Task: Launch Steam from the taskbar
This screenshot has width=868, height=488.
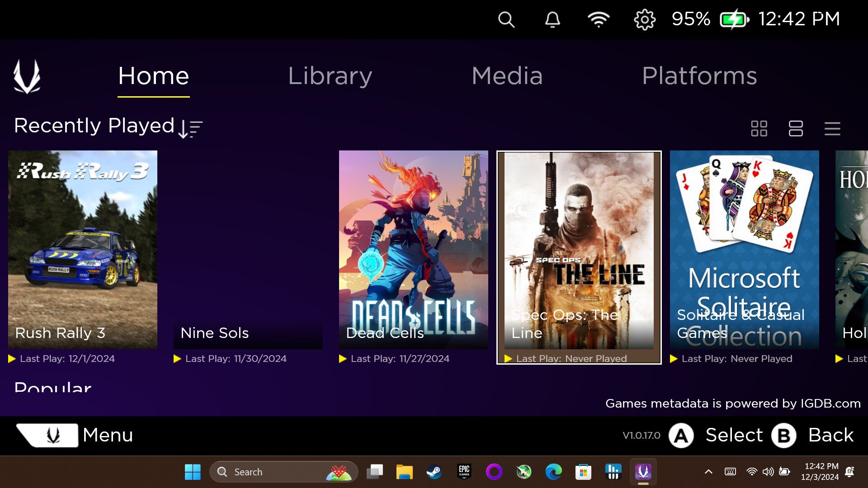Action: click(434, 472)
